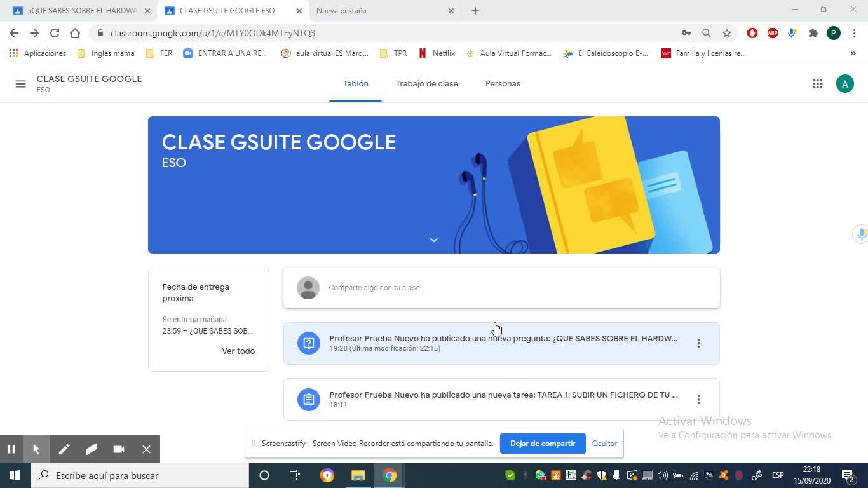868x488 pixels.
Task: Click the Ocultar link
Action: [x=604, y=444]
